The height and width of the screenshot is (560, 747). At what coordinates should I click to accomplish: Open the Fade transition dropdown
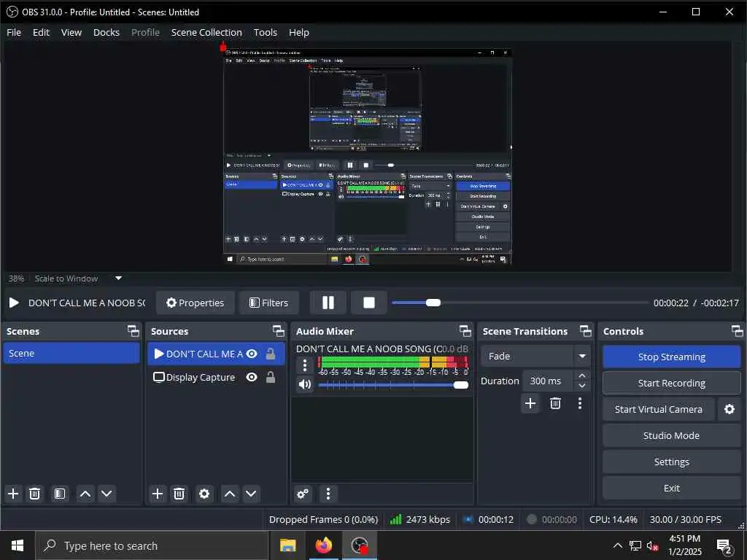(x=536, y=356)
